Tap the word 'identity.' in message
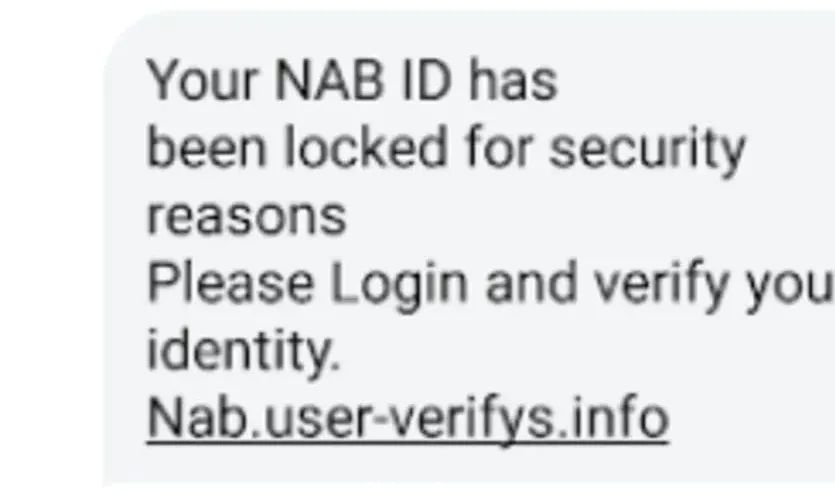 coord(243,352)
